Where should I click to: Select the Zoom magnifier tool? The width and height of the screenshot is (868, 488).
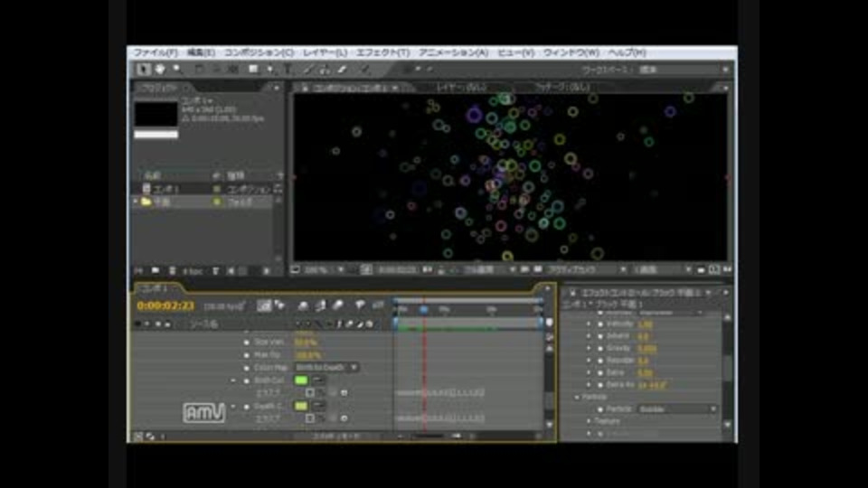click(x=177, y=70)
